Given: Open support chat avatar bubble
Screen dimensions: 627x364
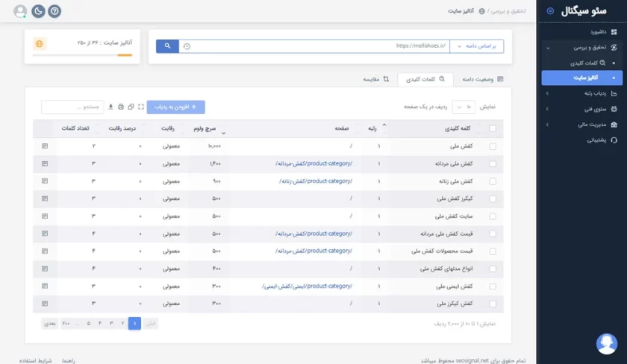Looking at the screenshot, I should click(x=607, y=344).
